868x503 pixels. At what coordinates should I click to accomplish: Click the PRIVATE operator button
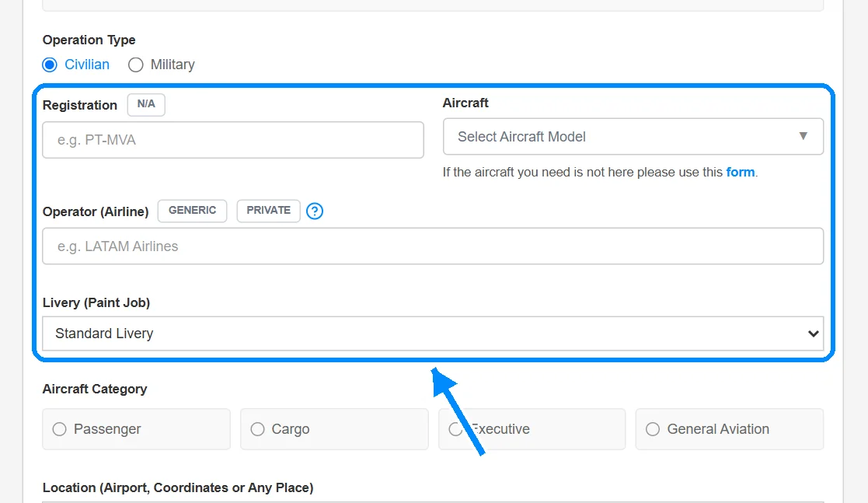click(x=269, y=211)
